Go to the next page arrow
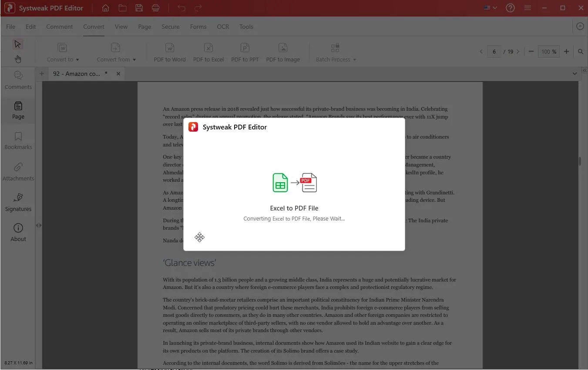This screenshot has height=370, width=588. tap(517, 51)
